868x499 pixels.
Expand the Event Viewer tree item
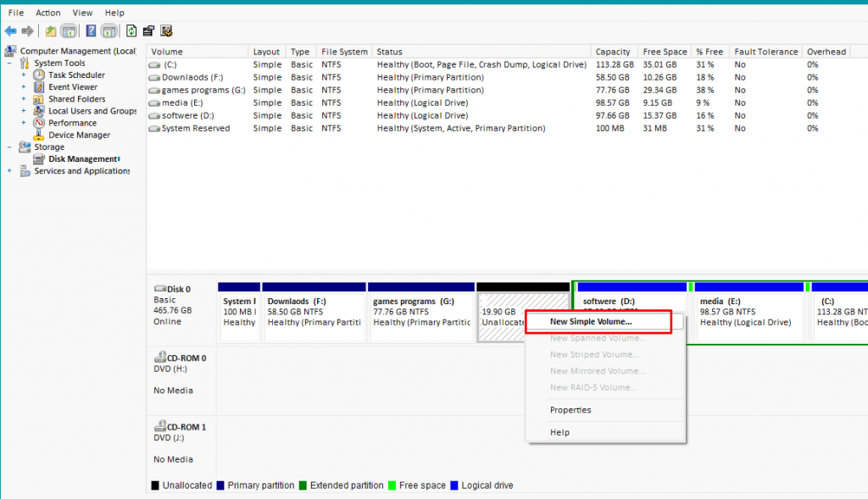[24, 86]
